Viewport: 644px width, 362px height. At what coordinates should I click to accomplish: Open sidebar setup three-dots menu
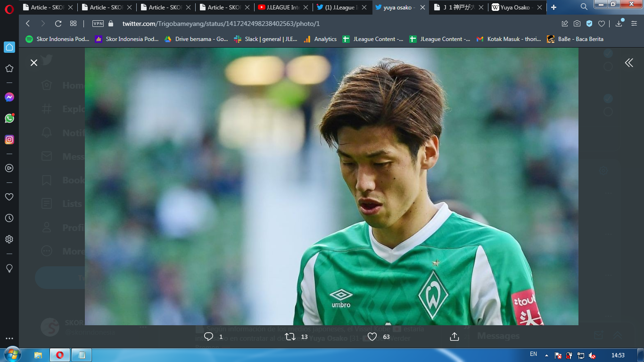point(9,338)
